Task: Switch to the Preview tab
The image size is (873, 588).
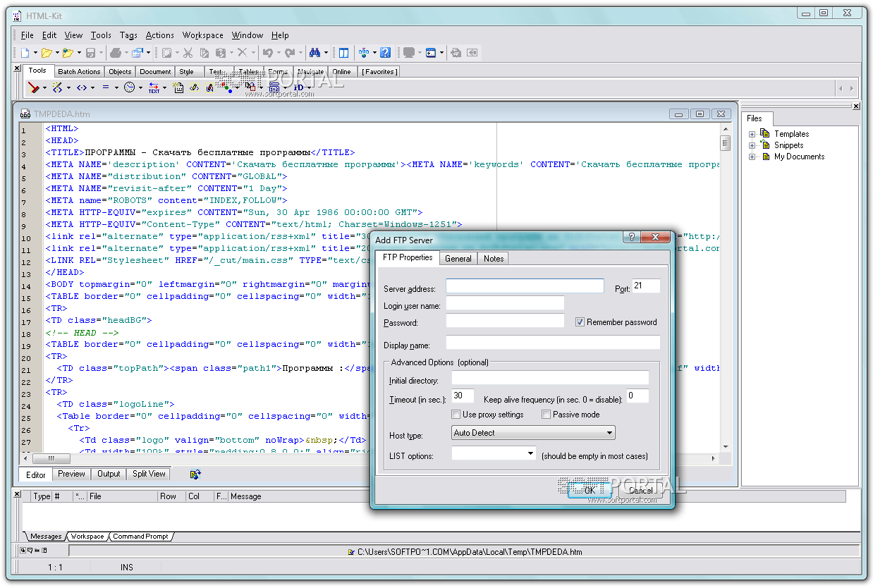Action: pyautogui.click(x=71, y=474)
